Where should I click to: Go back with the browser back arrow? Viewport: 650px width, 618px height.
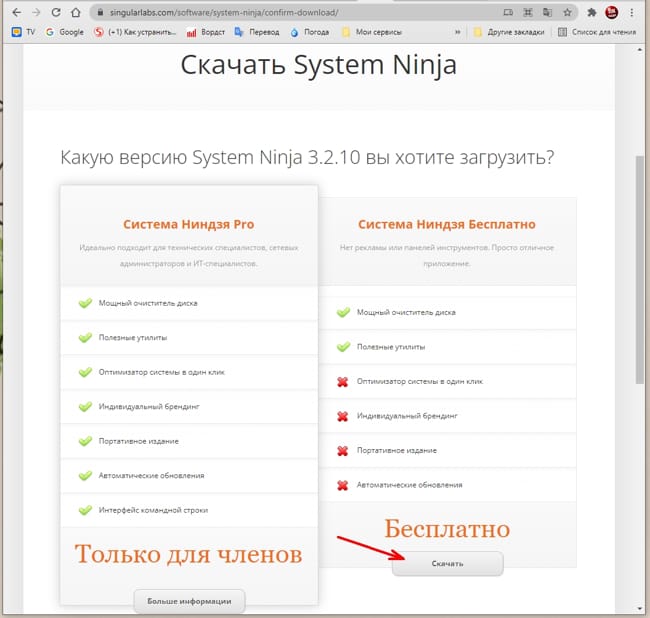[17, 12]
